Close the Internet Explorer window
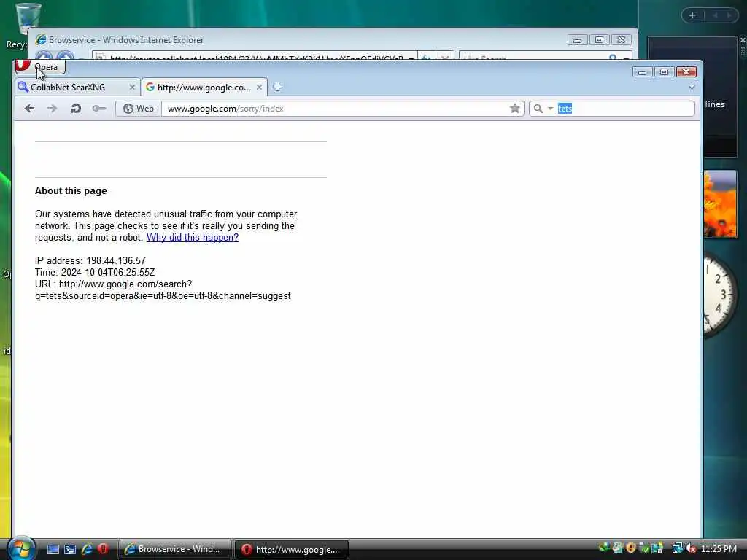 (x=622, y=40)
